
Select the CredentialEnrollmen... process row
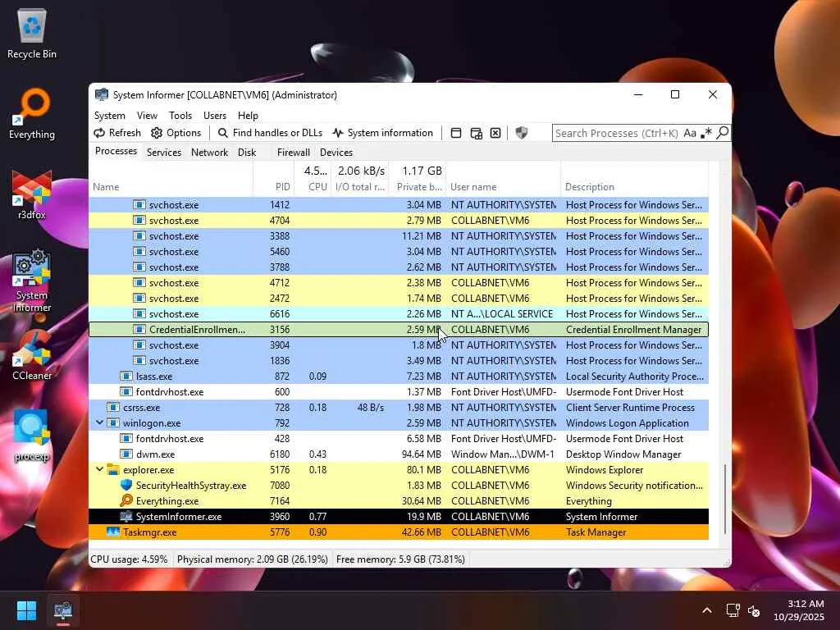(x=399, y=330)
